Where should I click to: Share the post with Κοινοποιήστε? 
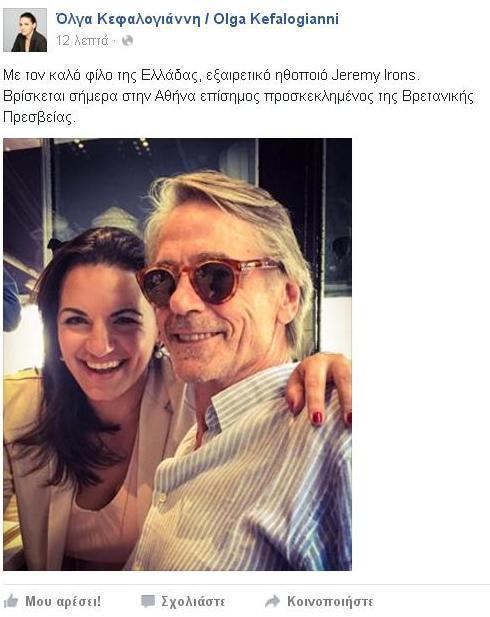[330, 602]
